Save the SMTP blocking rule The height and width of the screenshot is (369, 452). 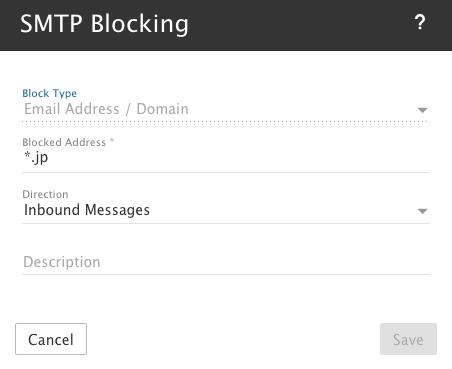pyautogui.click(x=408, y=339)
